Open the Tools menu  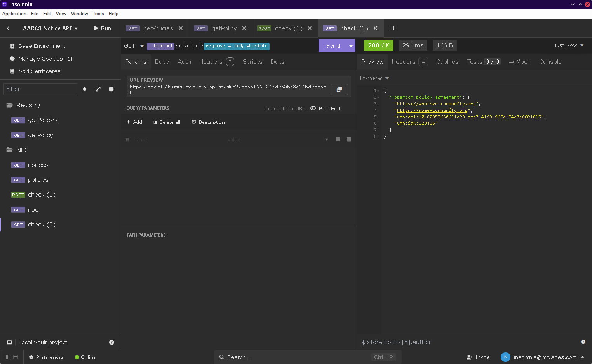click(x=98, y=14)
